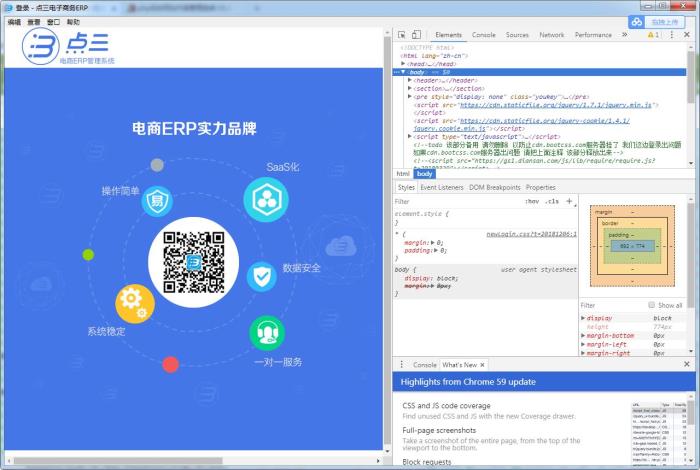Open the Sources tab
The image size is (700, 470).
coord(517,35)
